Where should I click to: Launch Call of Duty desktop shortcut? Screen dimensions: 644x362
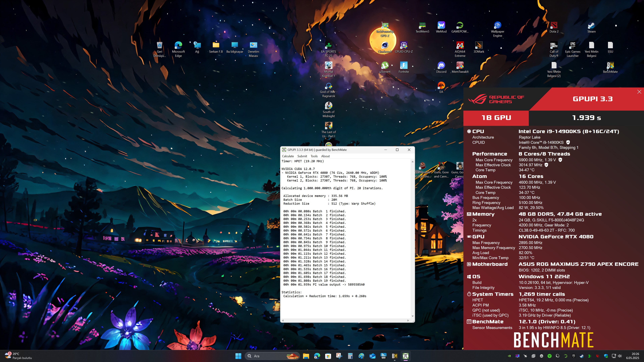[x=554, y=49]
